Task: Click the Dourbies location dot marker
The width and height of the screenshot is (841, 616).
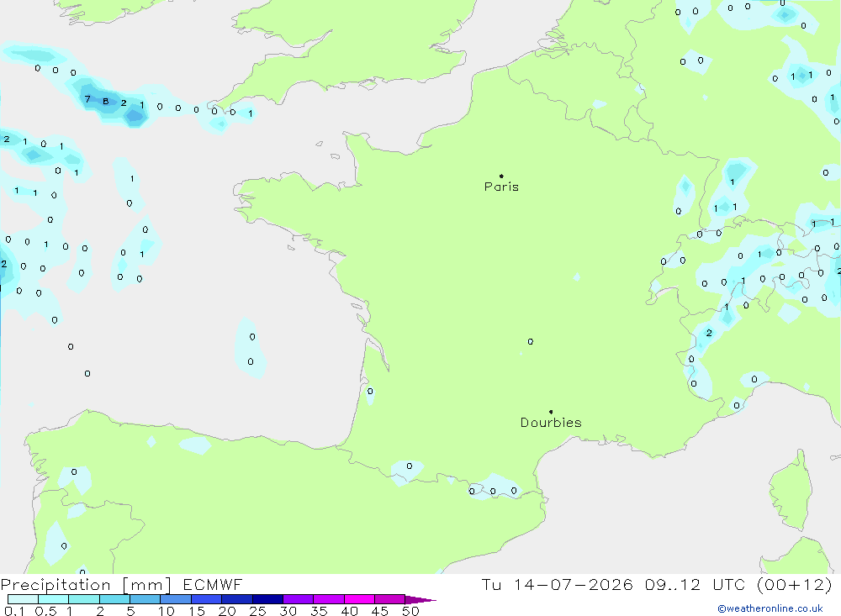Action: click(551, 412)
